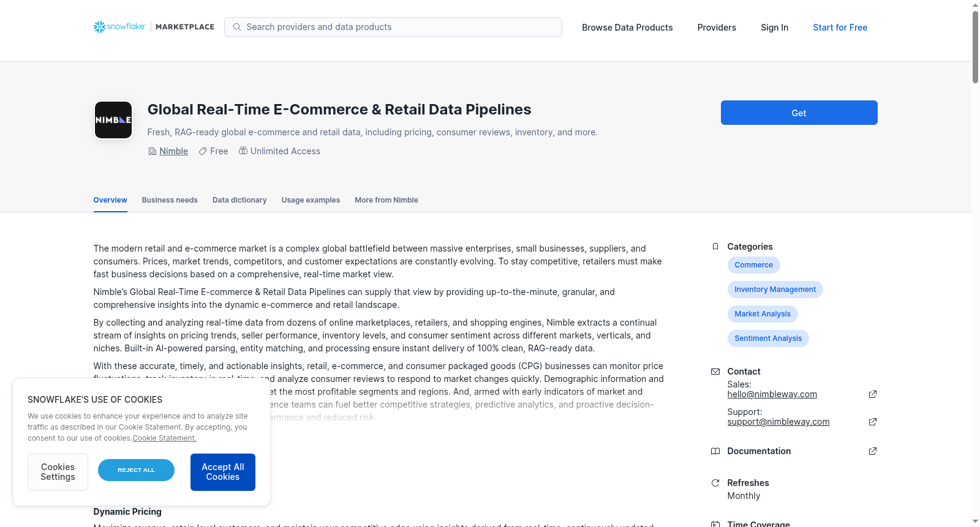Click the Nimble provider logo thumbnail
The height and width of the screenshot is (527, 980).
(x=113, y=120)
